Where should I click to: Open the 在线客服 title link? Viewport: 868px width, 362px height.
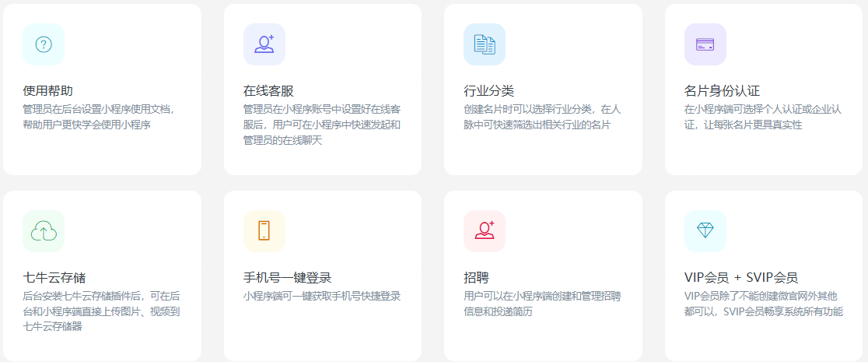[268, 91]
